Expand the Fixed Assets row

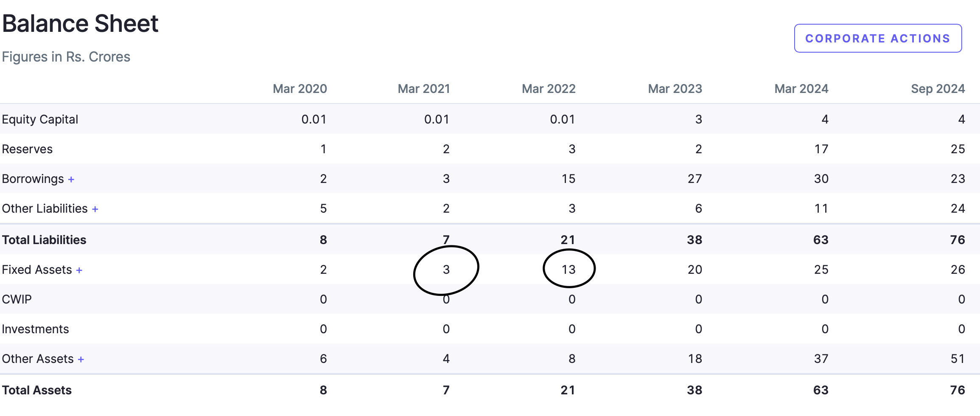[79, 270]
